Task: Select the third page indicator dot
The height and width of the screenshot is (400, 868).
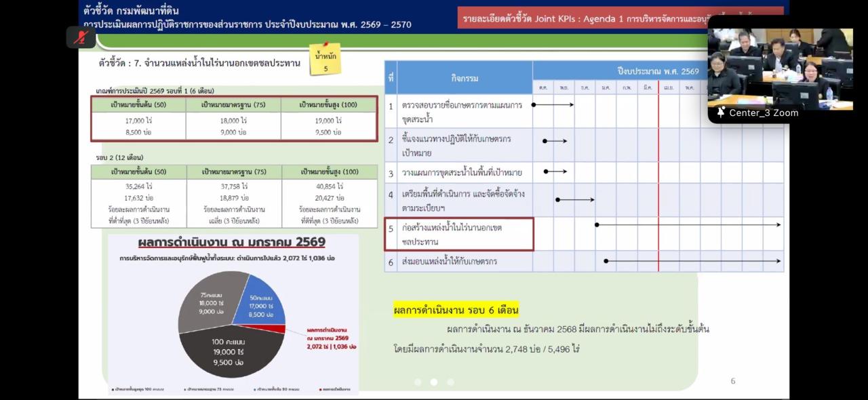Action: [x=450, y=382]
